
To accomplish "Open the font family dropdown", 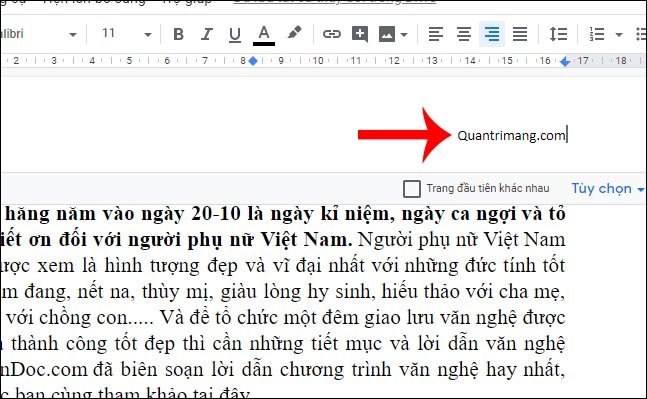I will pyautogui.click(x=73, y=35).
